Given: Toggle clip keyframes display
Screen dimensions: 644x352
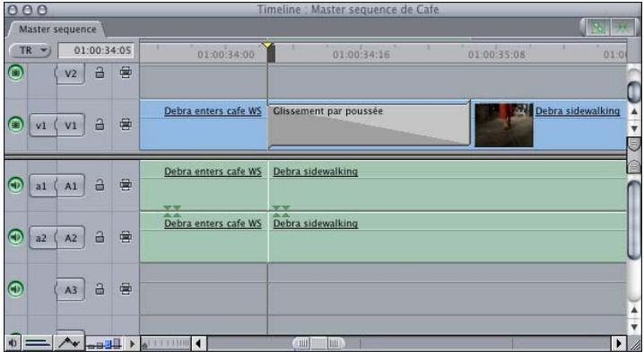Looking at the screenshot, I should (38, 342).
